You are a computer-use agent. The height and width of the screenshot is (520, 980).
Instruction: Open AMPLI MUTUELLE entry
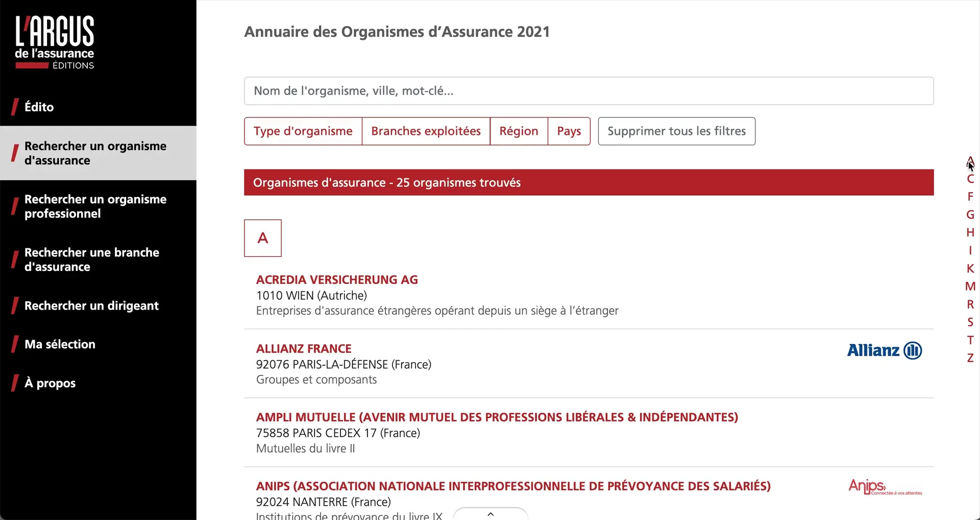point(497,417)
